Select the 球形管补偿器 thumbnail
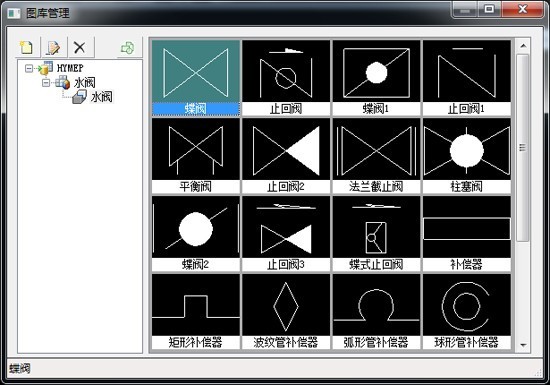Image resolution: width=550 pixels, height=385 pixels. (467, 311)
